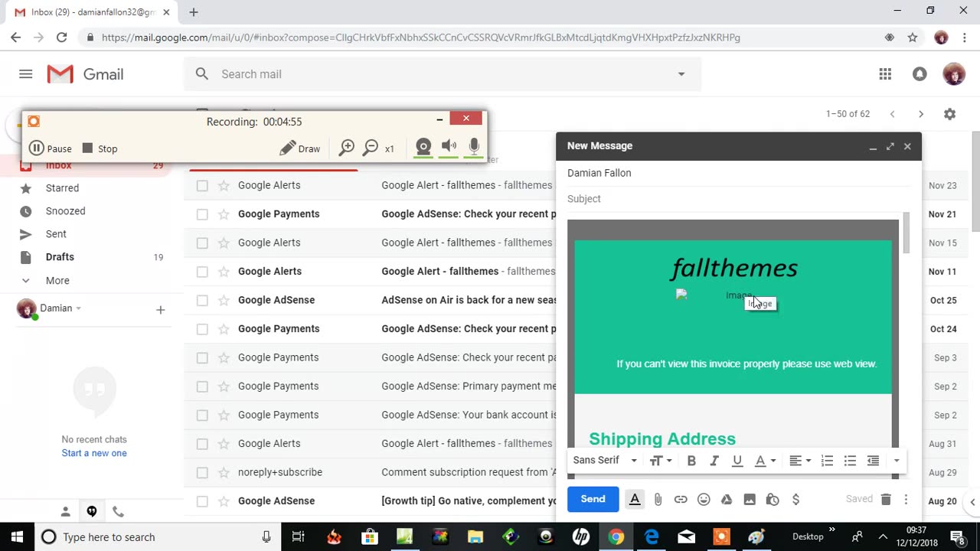The image size is (980, 551).
Task: Send the composed message
Action: pyautogui.click(x=593, y=499)
